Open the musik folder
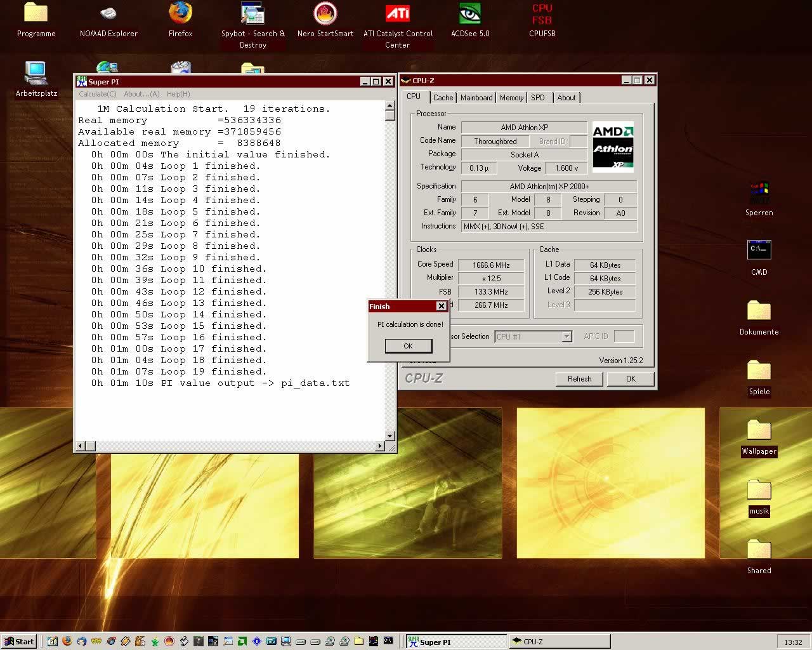The width and height of the screenshot is (812, 650). click(759, 496)
